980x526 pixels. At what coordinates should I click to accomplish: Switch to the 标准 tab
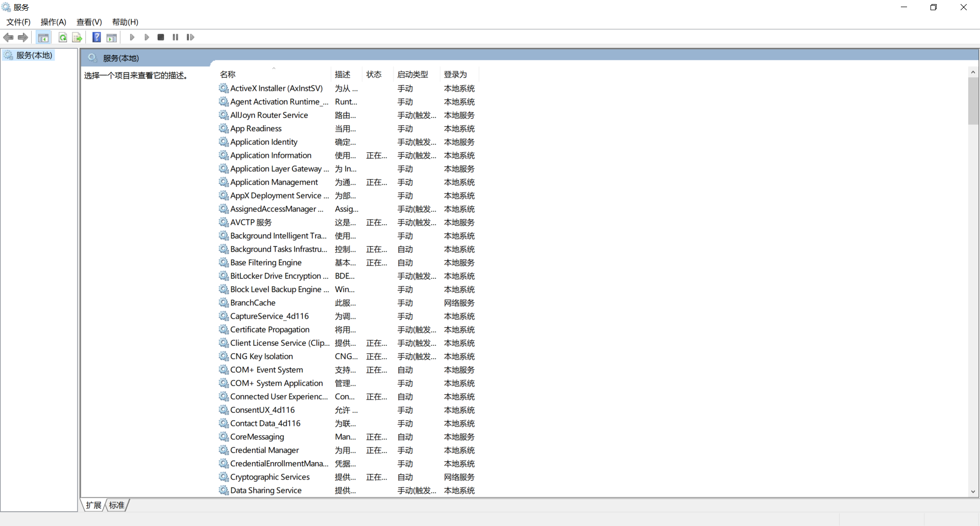tap(117, 505)
